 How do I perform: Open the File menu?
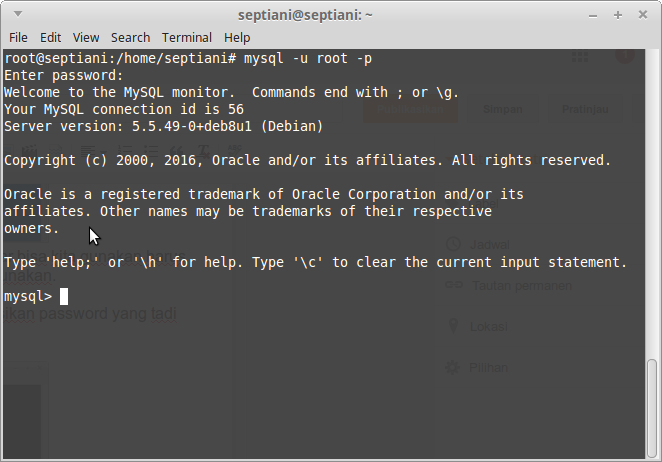tap(18, 38)
